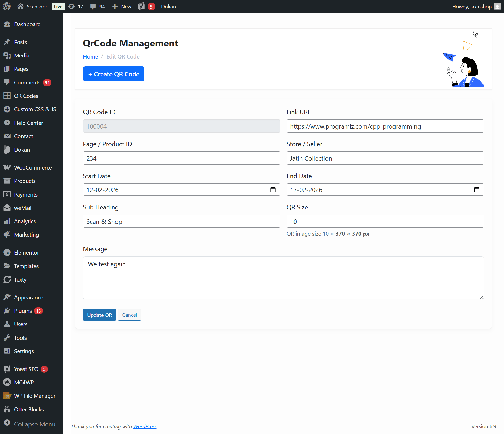Click the user avatar next to Howdy
The width and height of the screenshot is (504, 434).
(x=497, y=6)
